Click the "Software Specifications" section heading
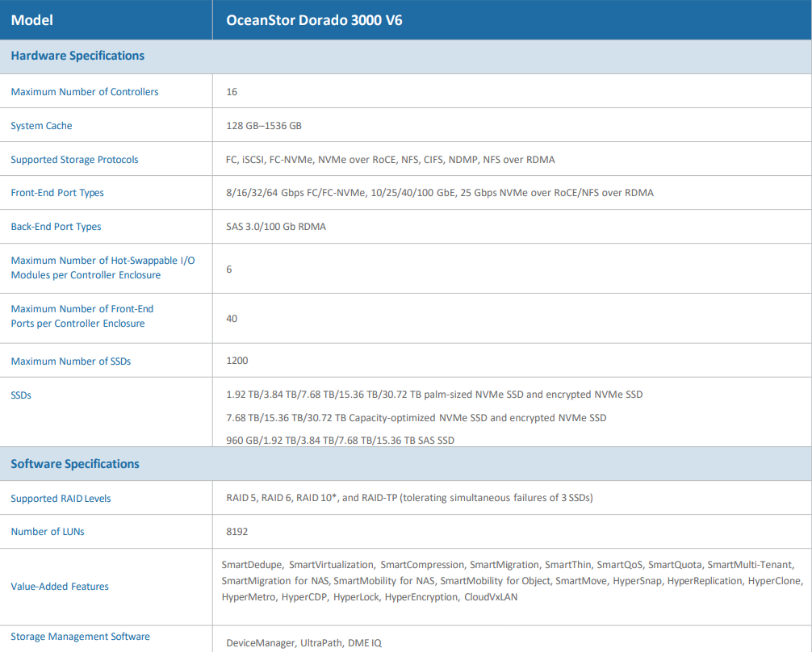This screenshot has width=812, height=652. point(75,464)
